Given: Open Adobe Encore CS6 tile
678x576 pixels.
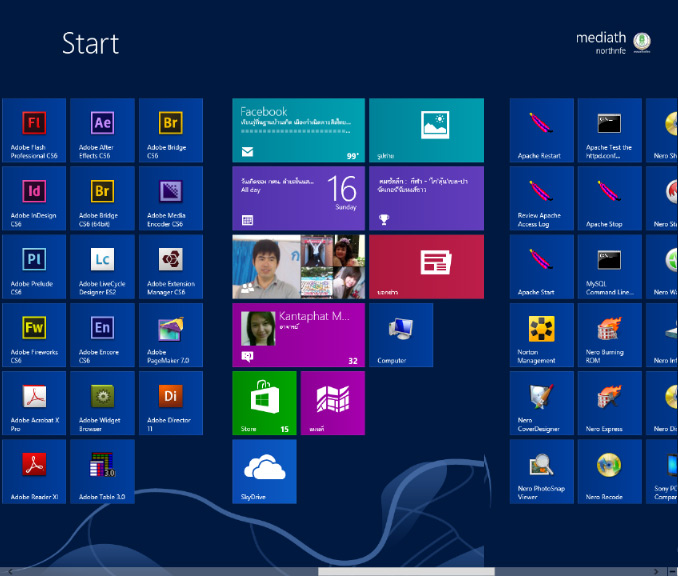Looking at the screenshot, I should tap(102, 335).
